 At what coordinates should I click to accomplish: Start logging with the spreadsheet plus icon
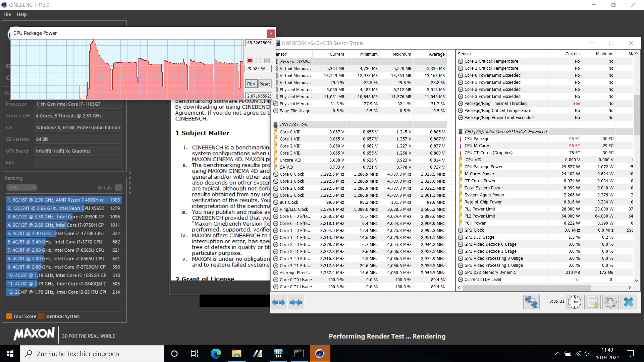[x=593, y=302]
